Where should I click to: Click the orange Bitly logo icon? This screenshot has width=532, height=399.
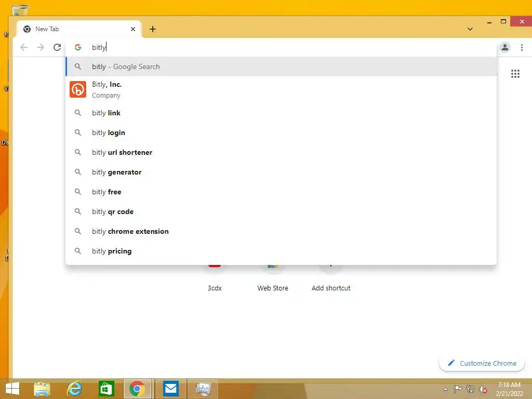click(x=78, y=89)
